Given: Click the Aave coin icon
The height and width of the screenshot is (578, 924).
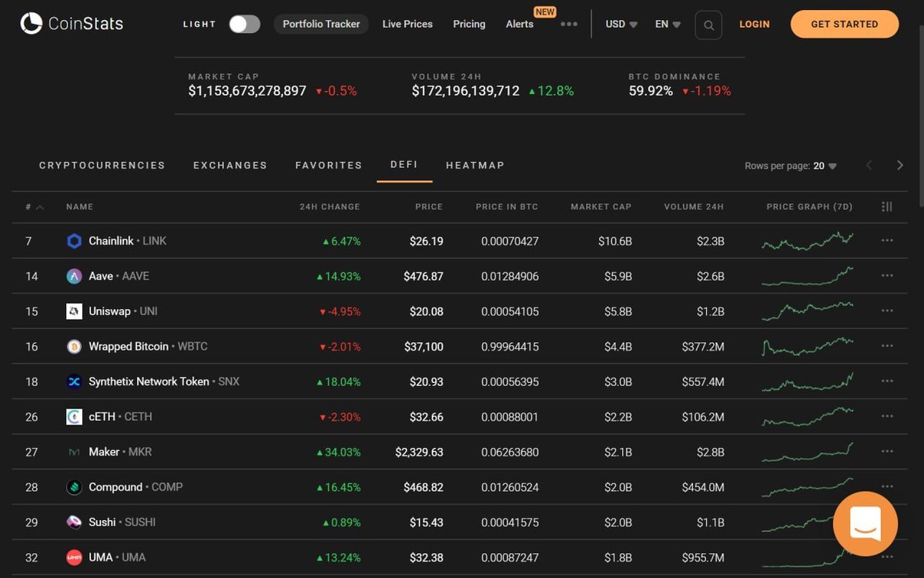Looking at the screenshot, I should (x=74, y=276).
